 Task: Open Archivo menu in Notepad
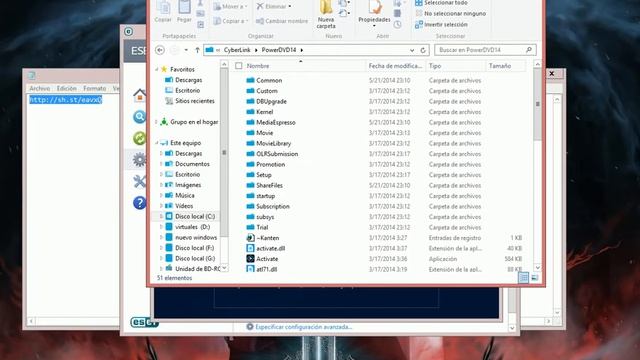(40, 88)
